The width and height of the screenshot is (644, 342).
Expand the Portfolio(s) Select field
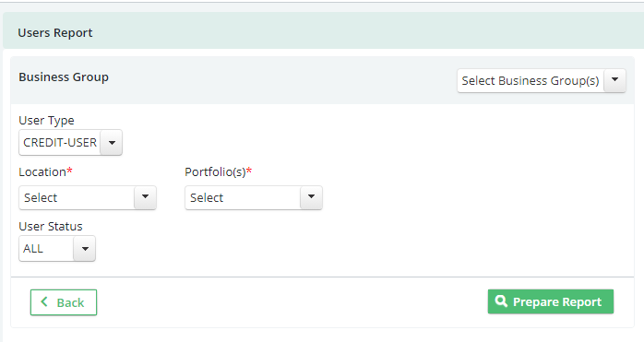254,197
